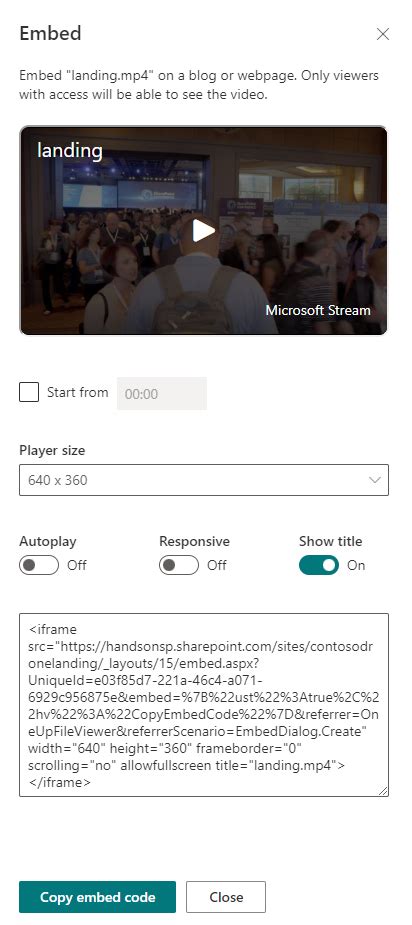Turn on the Autoplay toggle

click(x=39, y=565)
